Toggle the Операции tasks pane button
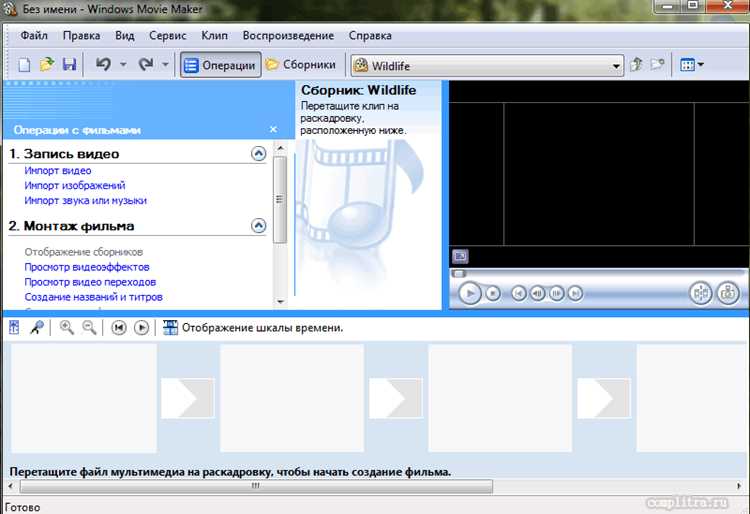The height and width of the screenshot is (514, 750). (221, 65)
